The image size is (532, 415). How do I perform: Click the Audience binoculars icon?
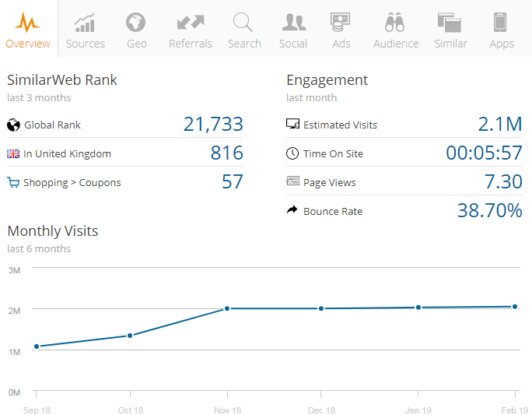[x=394, y=22]
